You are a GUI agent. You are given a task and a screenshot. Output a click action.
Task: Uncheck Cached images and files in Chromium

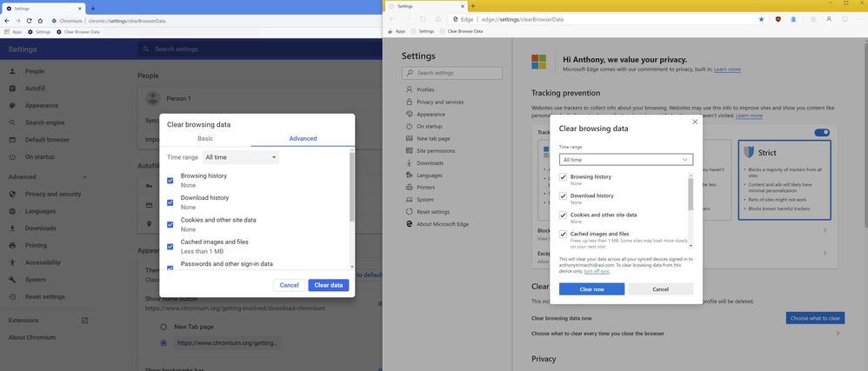(170, 247)
